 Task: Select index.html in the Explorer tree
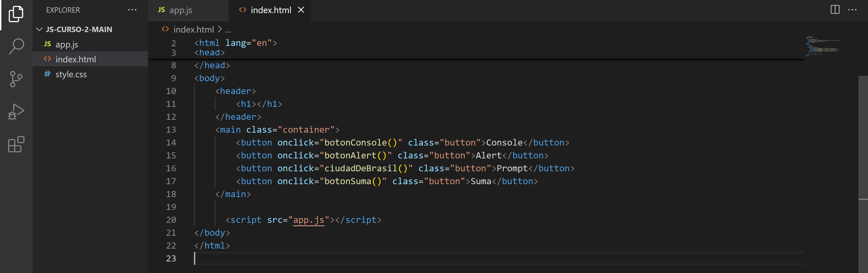tap(90, 59)
